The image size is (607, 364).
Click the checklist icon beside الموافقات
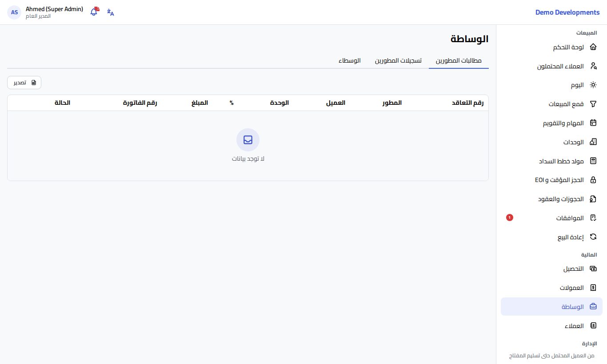click(593, 218)
